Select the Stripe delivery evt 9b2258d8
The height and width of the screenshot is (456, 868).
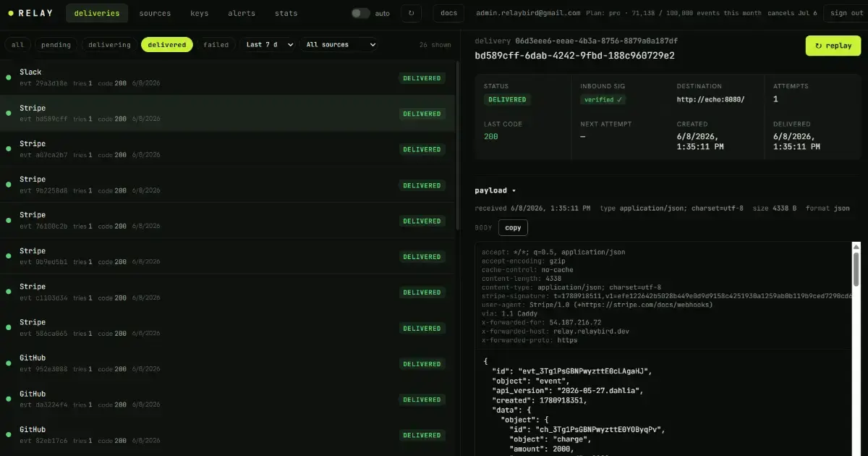click(x=228, y=185)
